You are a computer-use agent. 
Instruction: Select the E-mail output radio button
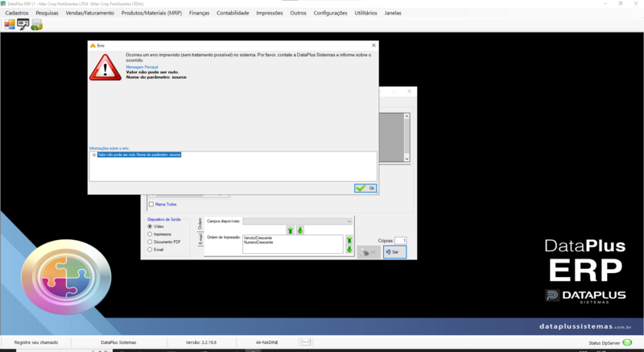pos(150,250)
